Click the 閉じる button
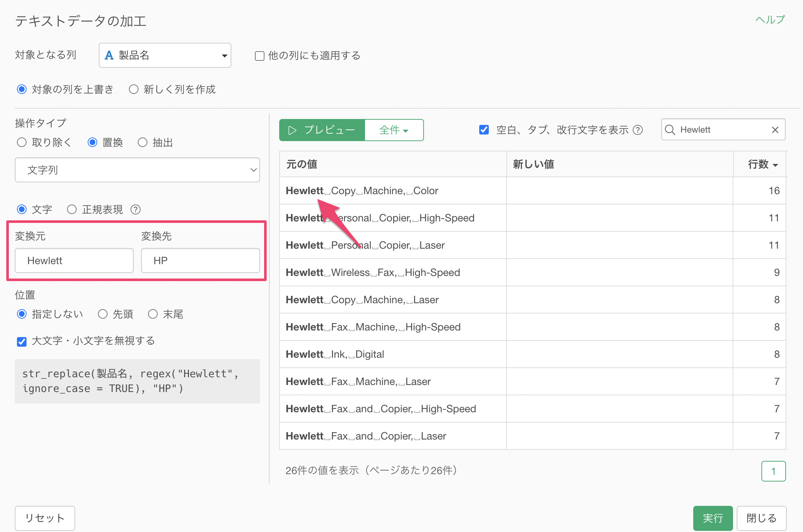The image size is (803, 532). pyautogui.click(x=761, y=518)
